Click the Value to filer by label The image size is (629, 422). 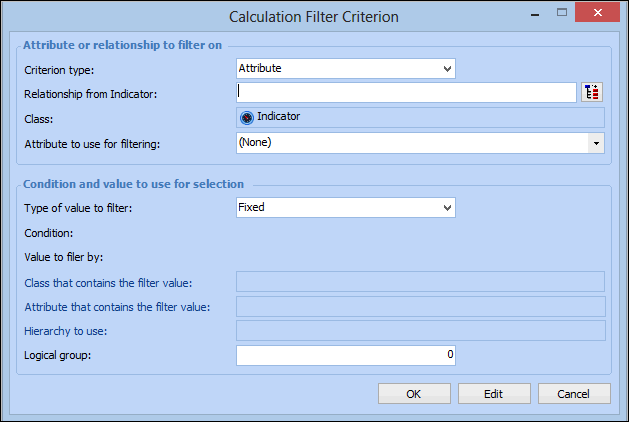pyautogui.click(x=60, y=258)
